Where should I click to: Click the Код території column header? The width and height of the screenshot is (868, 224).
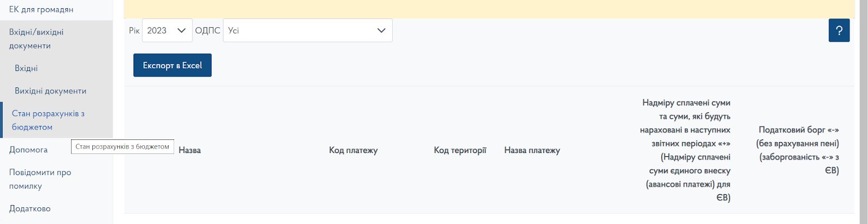point(460,150)
